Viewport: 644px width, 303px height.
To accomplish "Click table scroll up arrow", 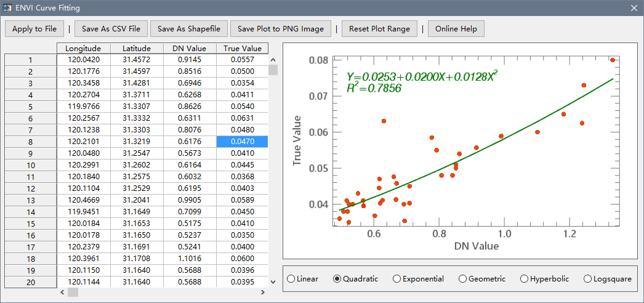I will tap(273, 60).
